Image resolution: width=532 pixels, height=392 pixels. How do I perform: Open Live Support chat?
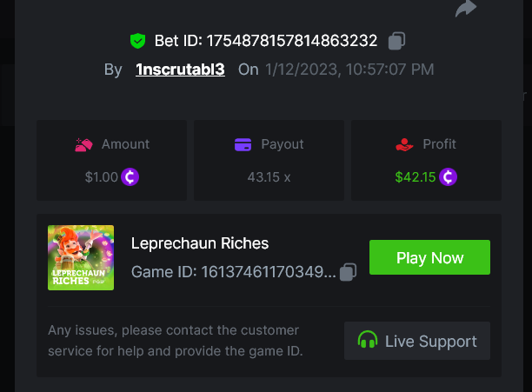(417, 341)
